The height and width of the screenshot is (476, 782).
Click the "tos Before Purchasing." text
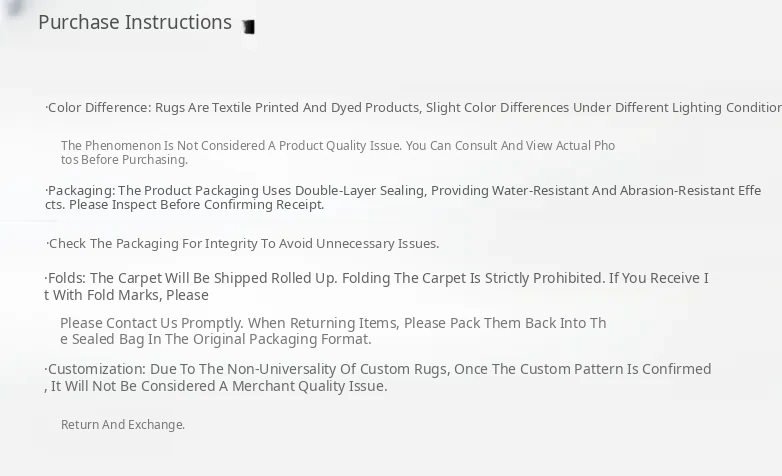124,160
